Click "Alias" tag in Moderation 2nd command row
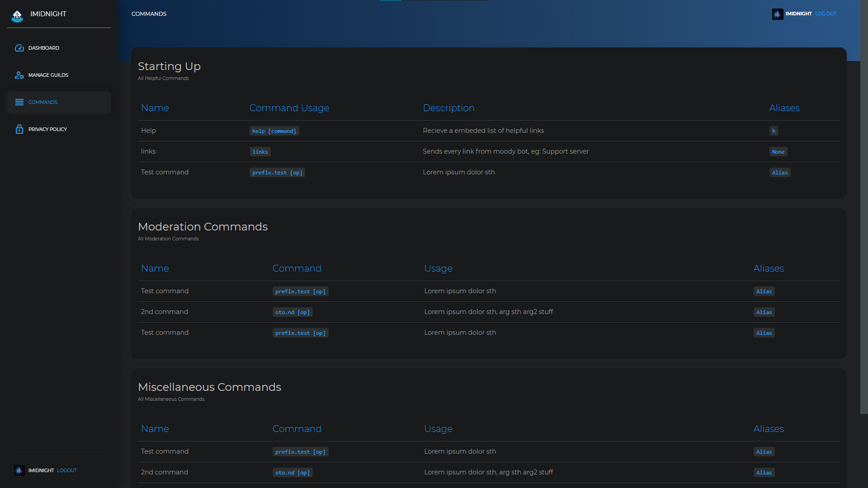 (764, 312)
